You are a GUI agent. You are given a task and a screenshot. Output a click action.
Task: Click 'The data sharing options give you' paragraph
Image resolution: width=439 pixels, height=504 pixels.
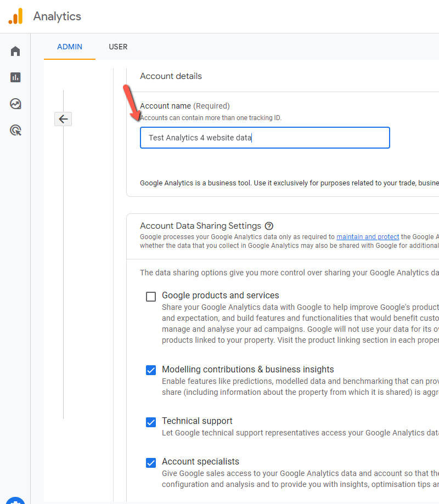pos(289,273)
